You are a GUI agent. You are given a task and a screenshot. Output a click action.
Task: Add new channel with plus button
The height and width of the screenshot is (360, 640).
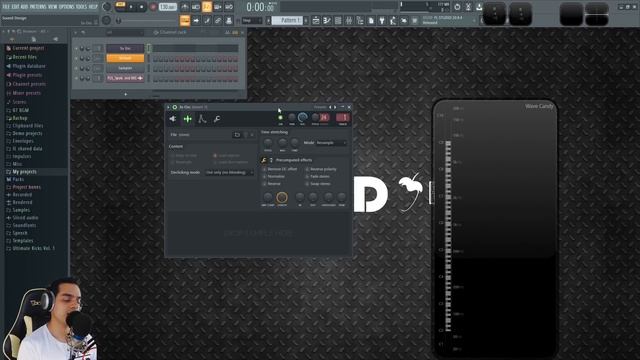click(126, 94)
